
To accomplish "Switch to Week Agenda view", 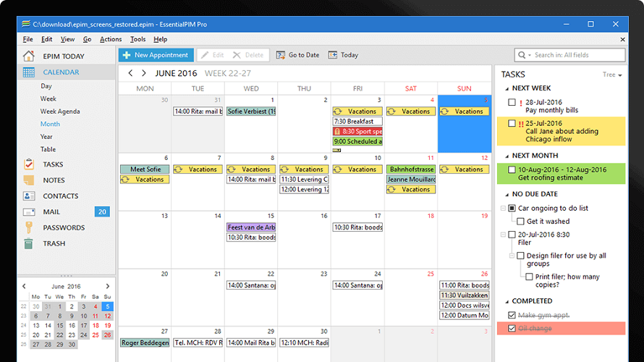I will [x=60, y=111].
